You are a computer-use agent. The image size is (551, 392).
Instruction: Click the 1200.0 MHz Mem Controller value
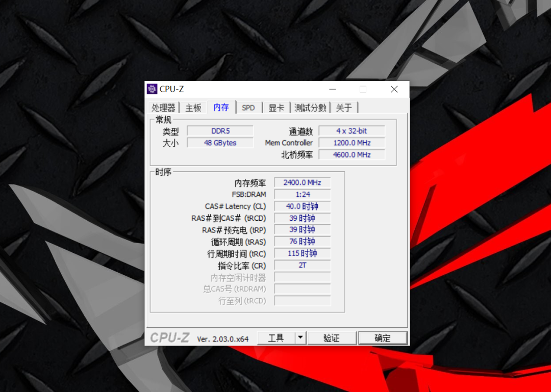(x=352, y=143)
